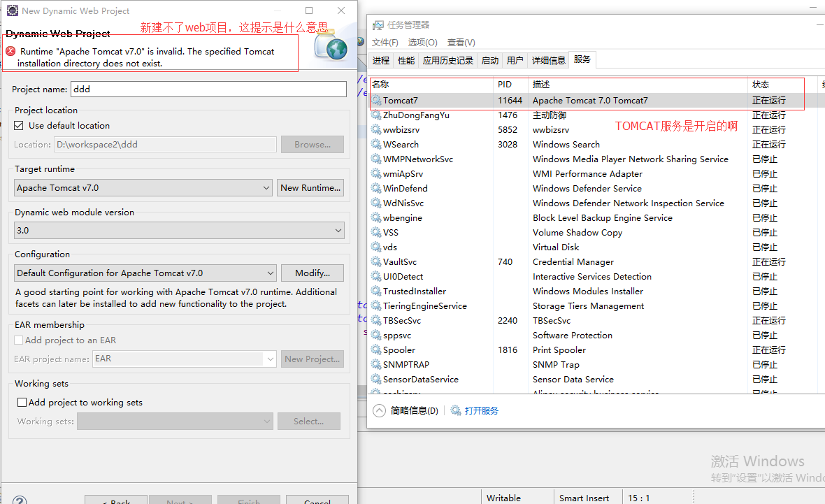This screenshot has height=504, width=825.
Task: Click the gear icon next to TrustedInstaller
Action: pos(376,291)
